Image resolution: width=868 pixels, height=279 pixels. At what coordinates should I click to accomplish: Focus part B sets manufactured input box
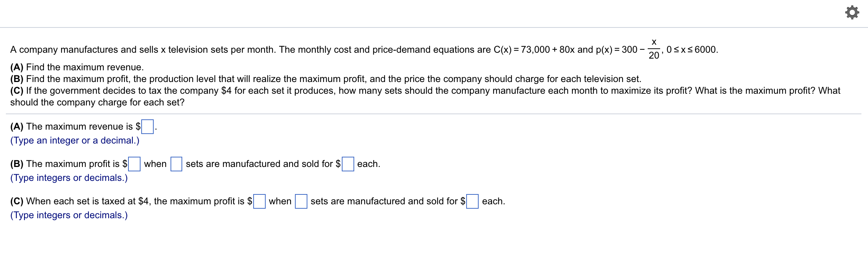[176, 164]
